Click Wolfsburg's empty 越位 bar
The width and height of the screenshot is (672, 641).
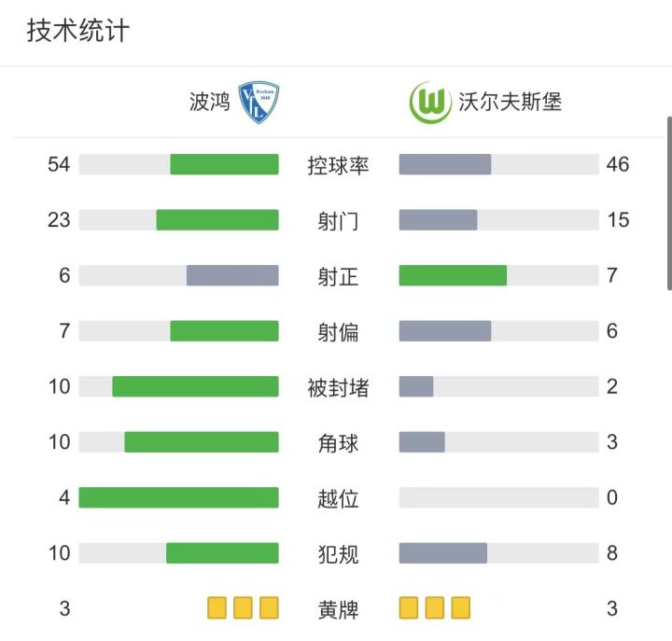click(498, 497)
